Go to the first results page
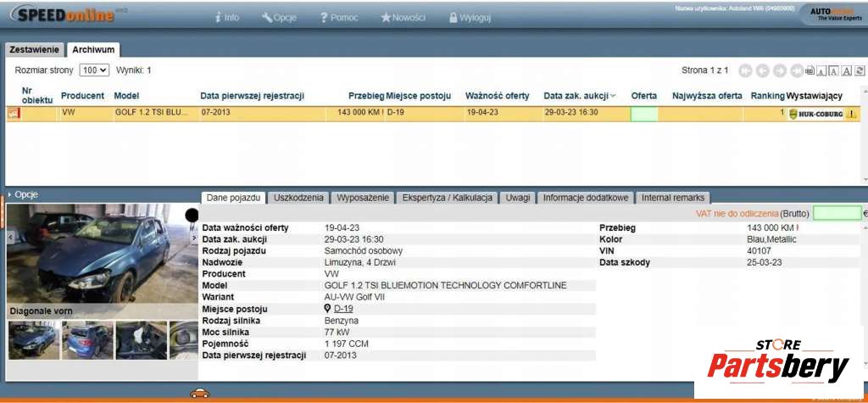Screen dimensions: 868x403 pyautogui.click(x=746, y=70)
